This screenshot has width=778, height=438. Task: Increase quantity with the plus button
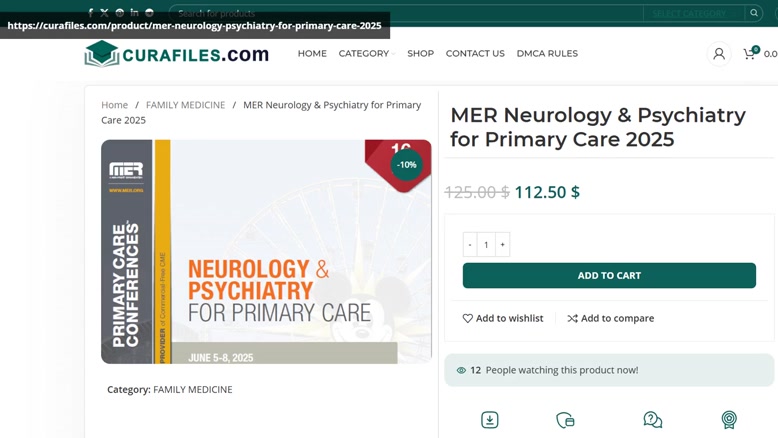[503, 245]
